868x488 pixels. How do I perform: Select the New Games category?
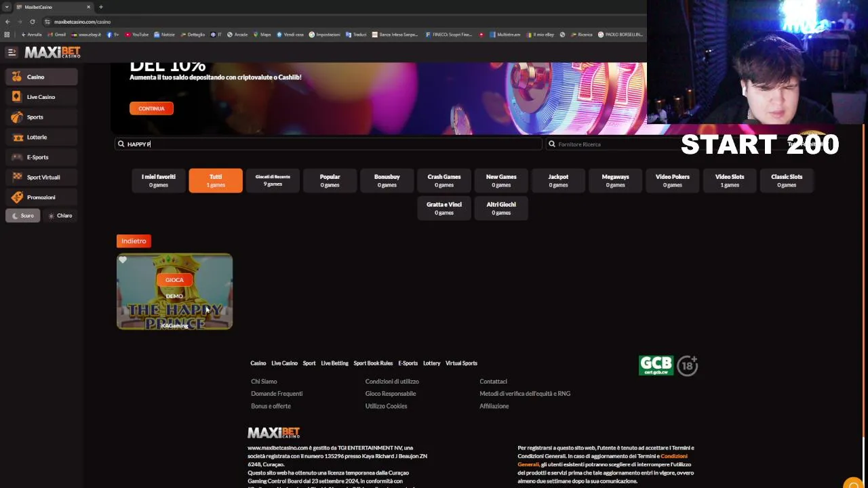tap(501, 180)
